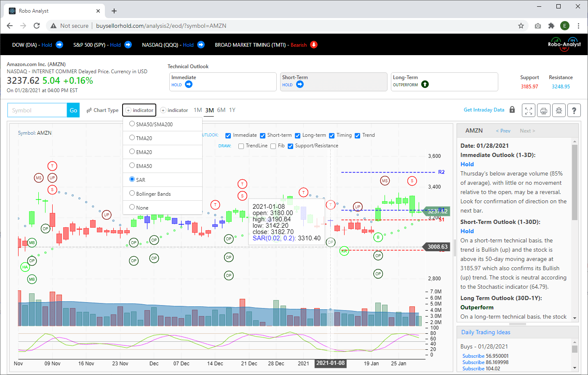Open the Chart Type dropdown
Image resolution: width=588 pixels, height=375 pixels.
coord(102,110)
